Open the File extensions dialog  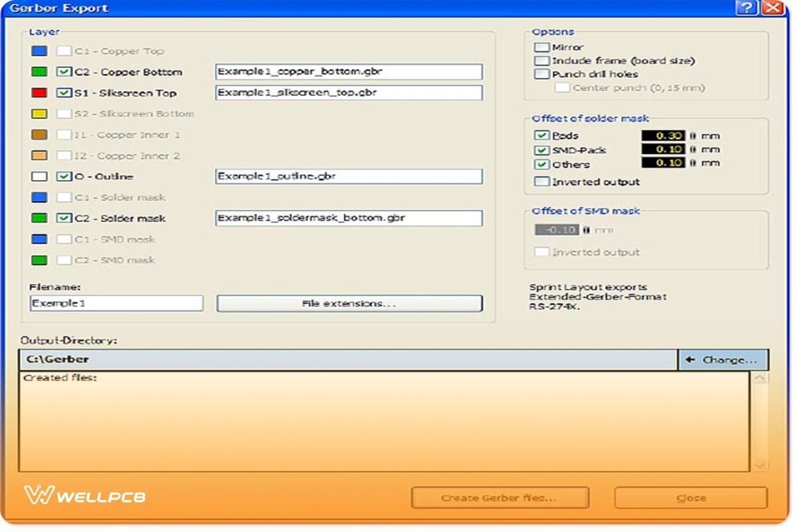[350, 304]
